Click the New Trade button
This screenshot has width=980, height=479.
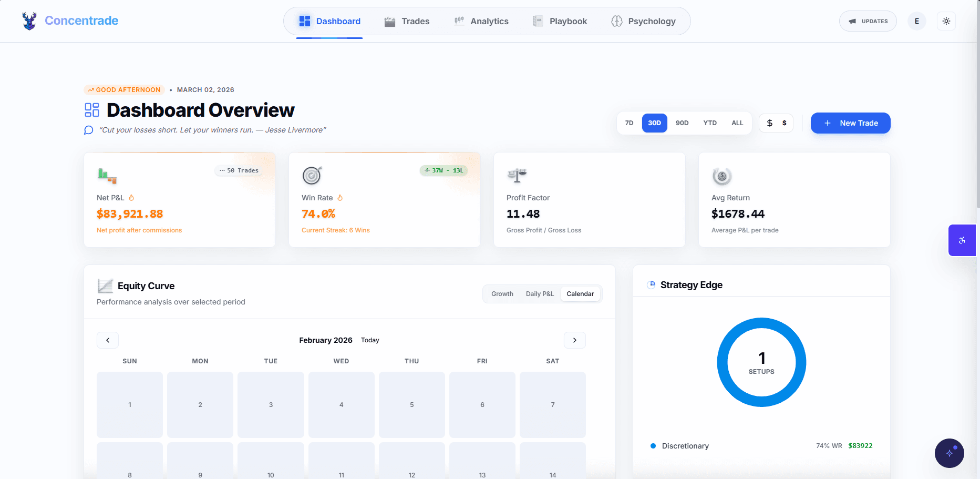coord(850,123)
